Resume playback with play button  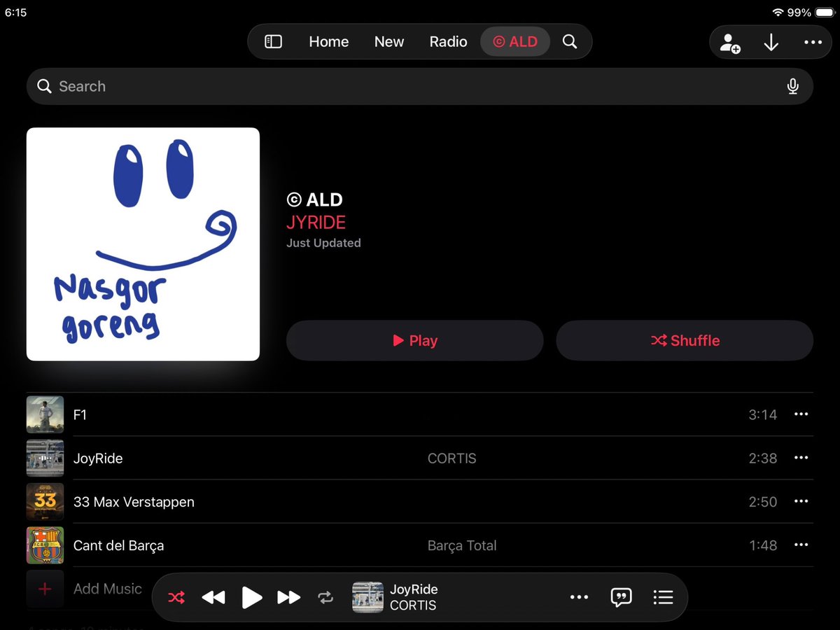click(251, 597)
